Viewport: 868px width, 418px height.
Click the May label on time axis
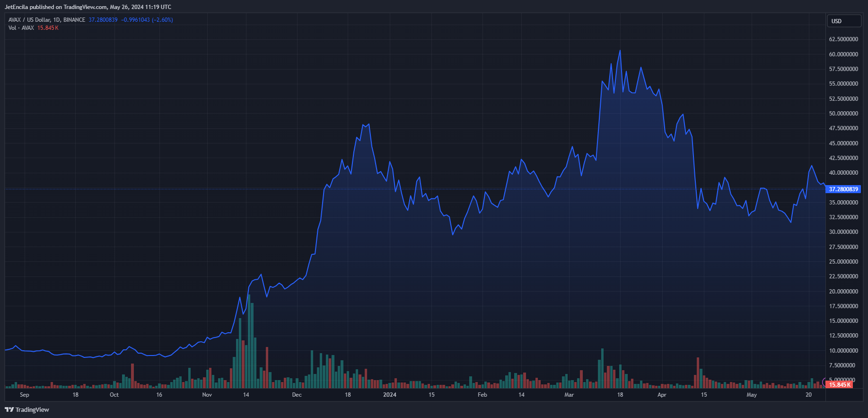pos(752,395)
